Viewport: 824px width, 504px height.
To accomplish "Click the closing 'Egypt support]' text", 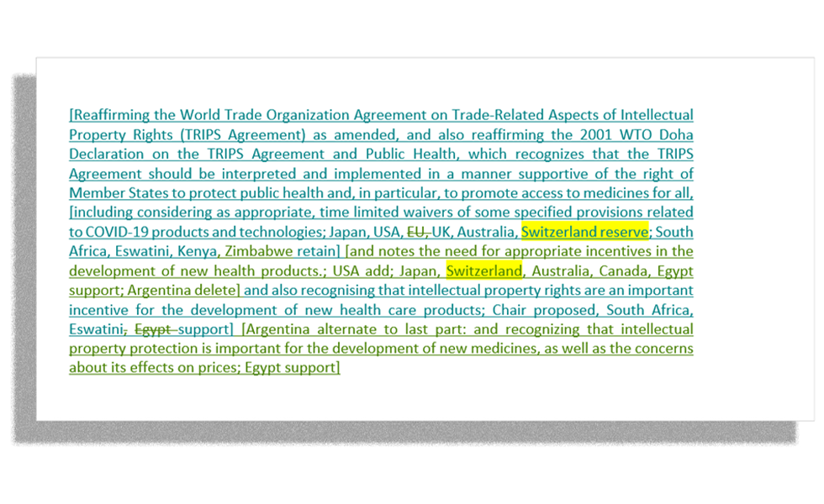I will tap(293, 367).
